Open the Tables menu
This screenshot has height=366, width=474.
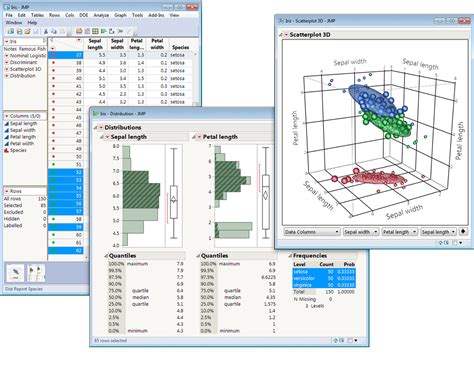pos(37,15)
